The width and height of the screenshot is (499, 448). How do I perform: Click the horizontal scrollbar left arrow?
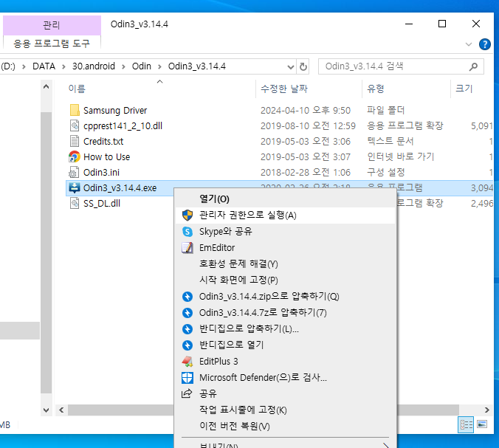(x=61, y=410)
